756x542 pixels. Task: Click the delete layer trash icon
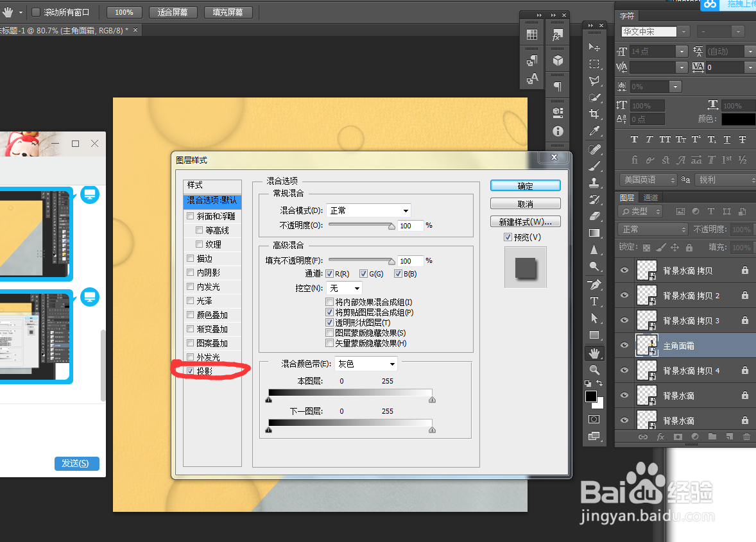coord(746,437)
